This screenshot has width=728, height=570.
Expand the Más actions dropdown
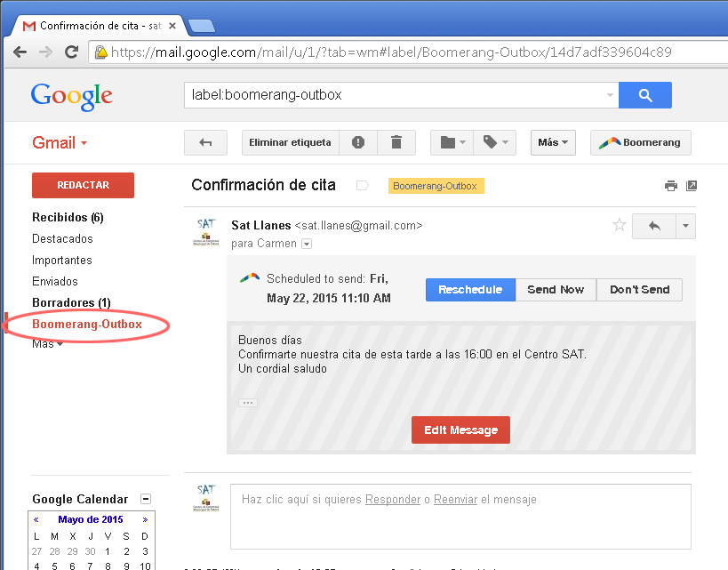pyautogui.click(x=553, y=142)
